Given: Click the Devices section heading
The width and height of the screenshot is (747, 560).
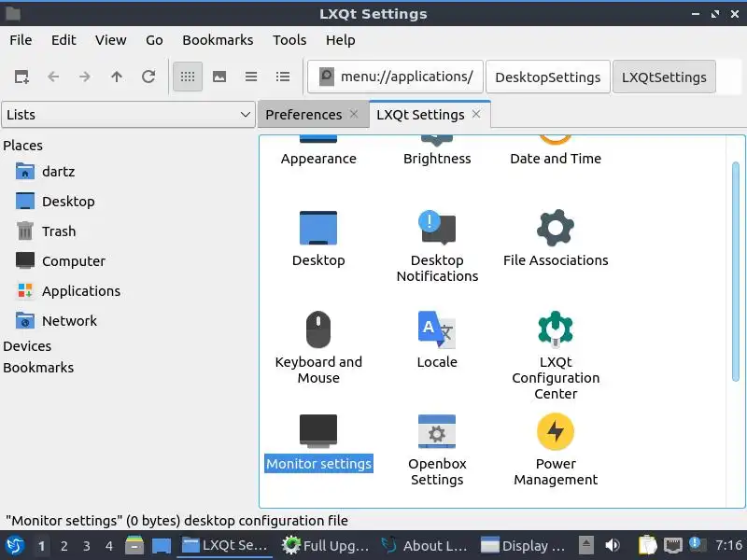Looking at the screenshot, I should point(27,346).
